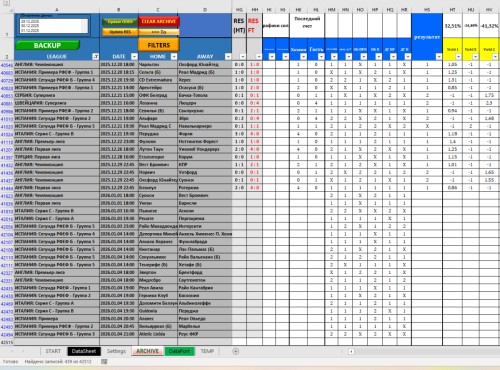Click the league cell in row 40881

(57, 103)
